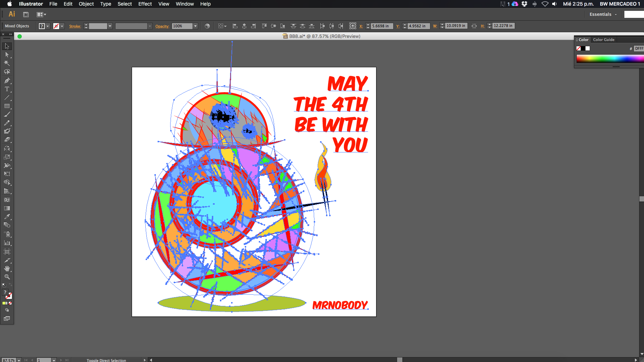Reset to default fill and stroke
The height and width of the screenshot is (362, 644).
click(x=4, y=285)
